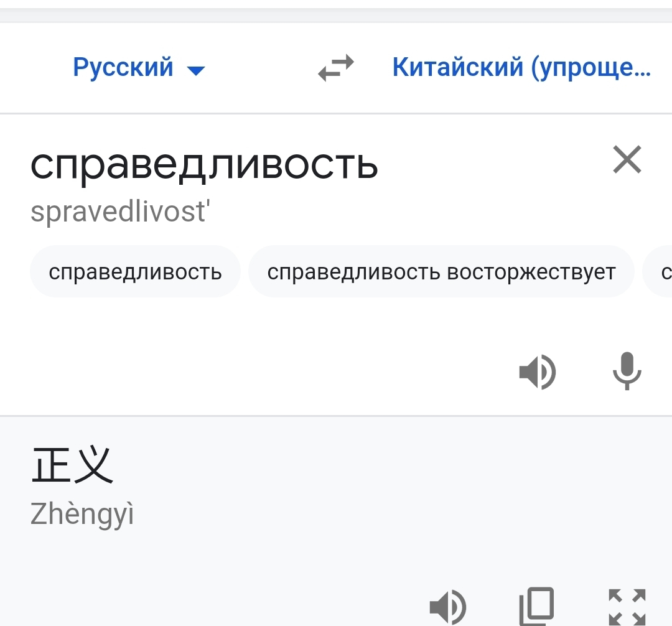Image resolution: width=672 pixels, height=626 pixels.
Task: Open the Китайский target language selector
Action: (x=521, y=67)
